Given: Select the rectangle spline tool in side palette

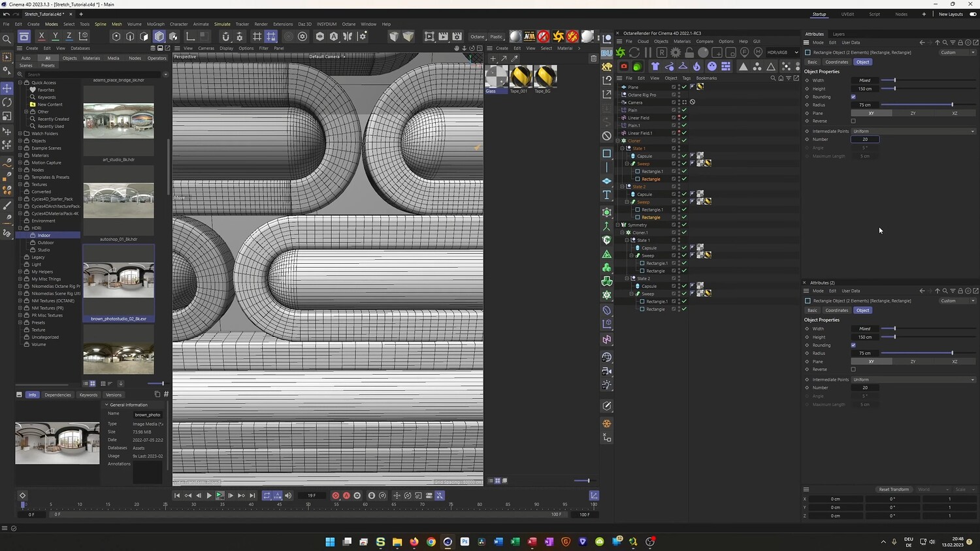Looking at the screenshot, I should coord(607,153).
